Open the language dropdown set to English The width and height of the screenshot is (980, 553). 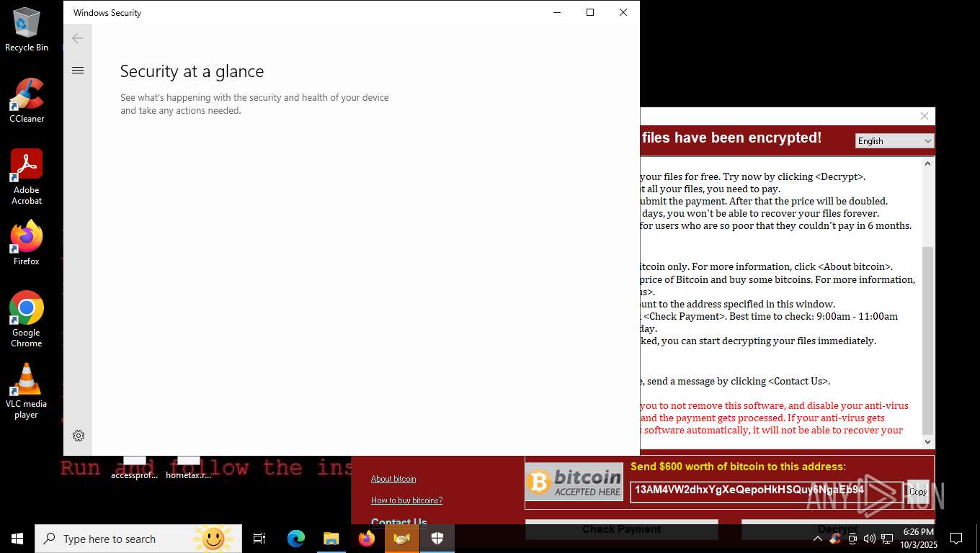click(894, 141)
